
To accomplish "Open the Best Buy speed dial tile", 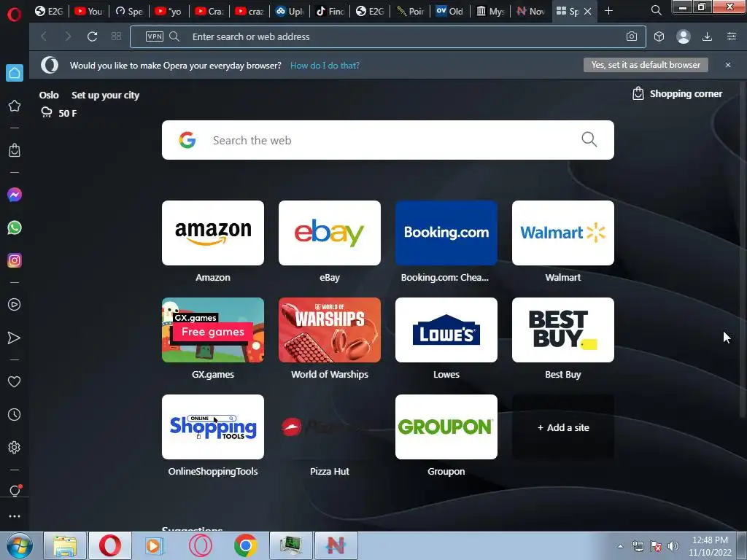I will (563, 330).
